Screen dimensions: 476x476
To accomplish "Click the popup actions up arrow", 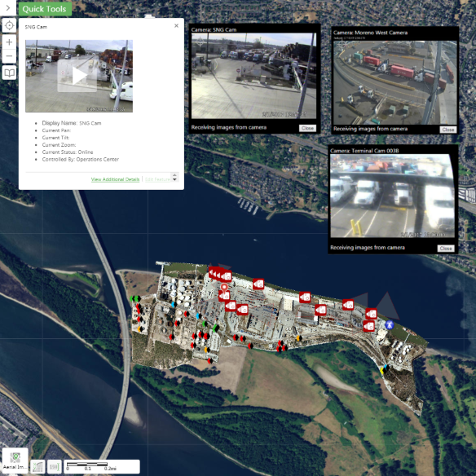I will (x=174, y=175).
